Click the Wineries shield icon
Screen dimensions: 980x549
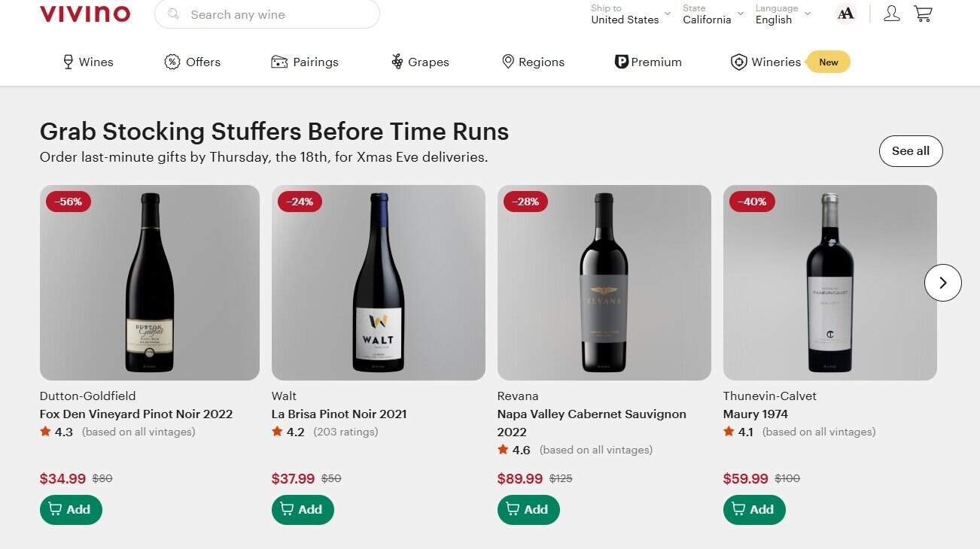point(738,62)
